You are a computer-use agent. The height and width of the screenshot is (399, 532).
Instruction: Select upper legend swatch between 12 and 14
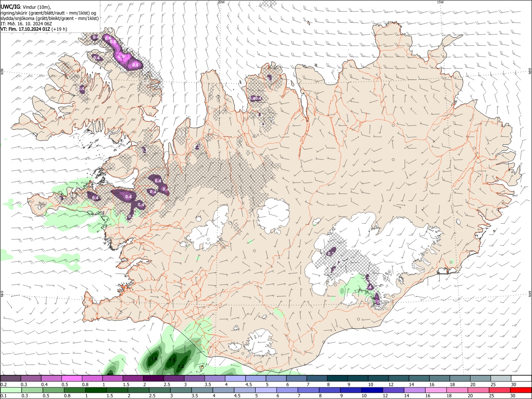tap(399, 378)
